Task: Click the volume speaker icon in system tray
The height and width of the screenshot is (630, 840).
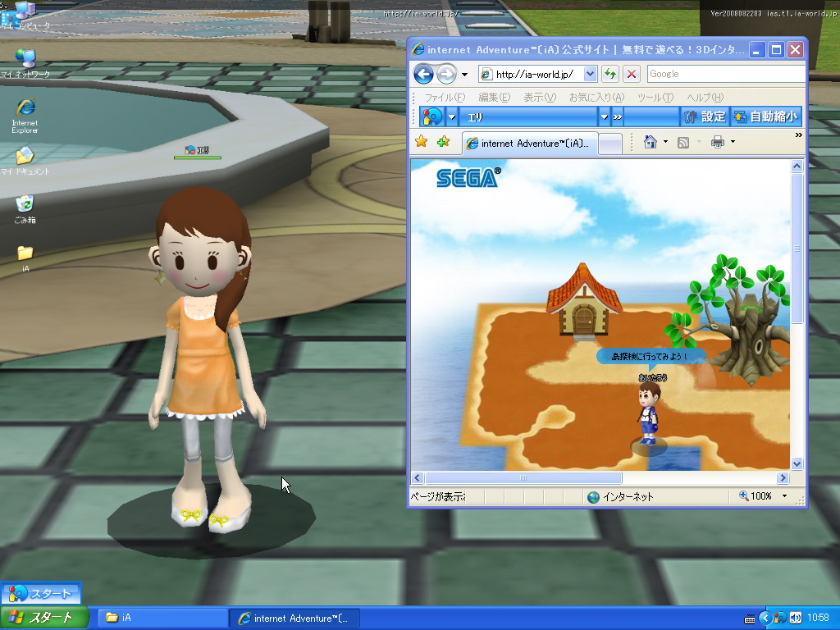Action: coord(795,618)
